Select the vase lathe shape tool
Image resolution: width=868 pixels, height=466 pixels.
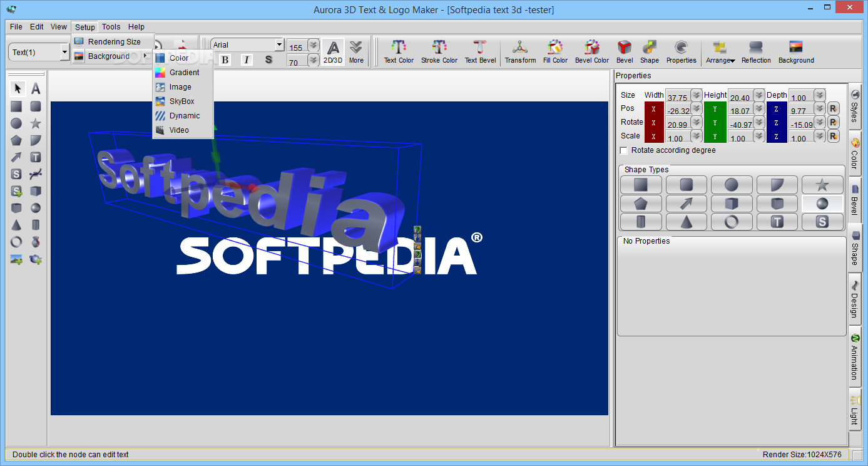[36, 242]
